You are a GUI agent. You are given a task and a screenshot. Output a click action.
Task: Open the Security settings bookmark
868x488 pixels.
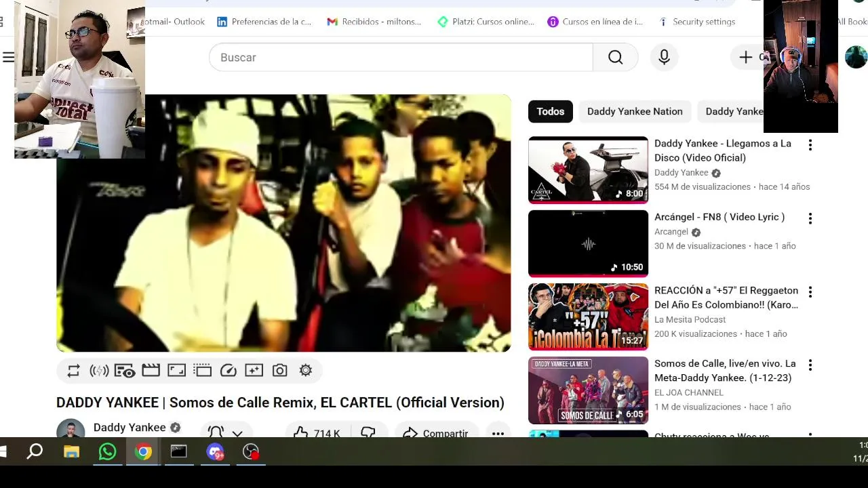click(x=696, y=22)
